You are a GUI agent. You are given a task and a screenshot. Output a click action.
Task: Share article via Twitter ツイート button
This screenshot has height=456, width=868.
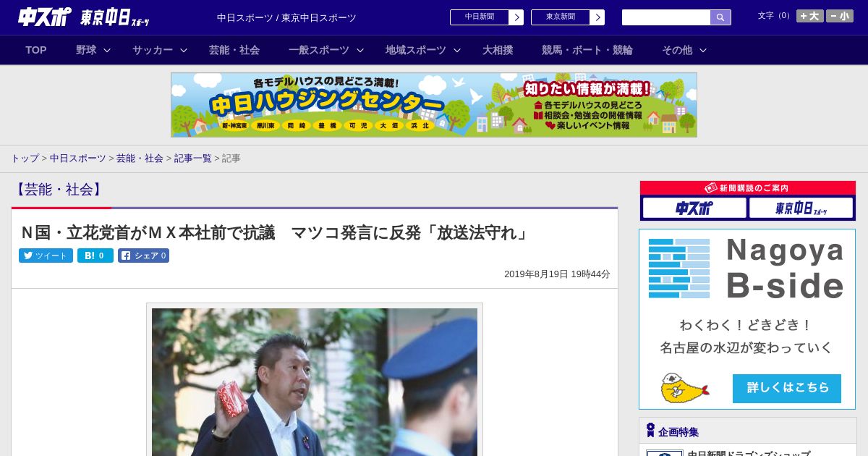pos(46,256)
